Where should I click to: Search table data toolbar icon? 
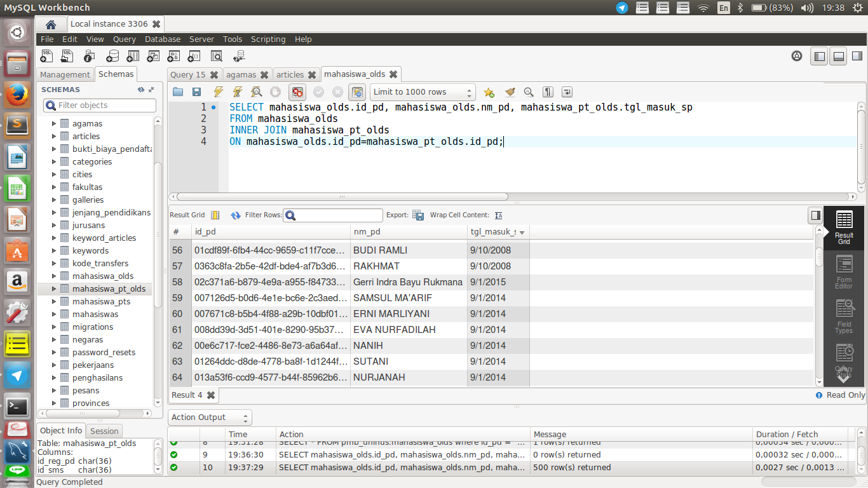pyautogui.click(x=217, y=56)
